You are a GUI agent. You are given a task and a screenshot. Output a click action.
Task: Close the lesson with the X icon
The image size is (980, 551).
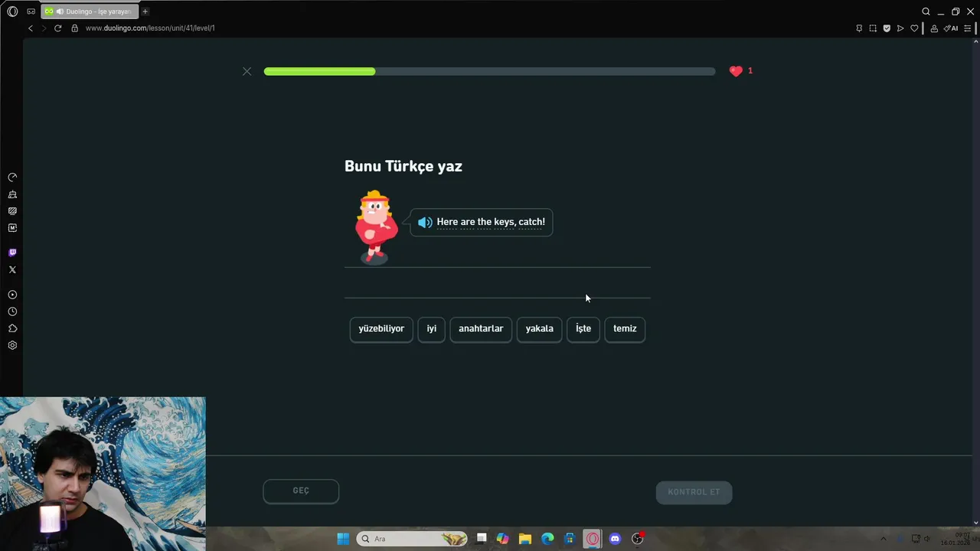247,71
